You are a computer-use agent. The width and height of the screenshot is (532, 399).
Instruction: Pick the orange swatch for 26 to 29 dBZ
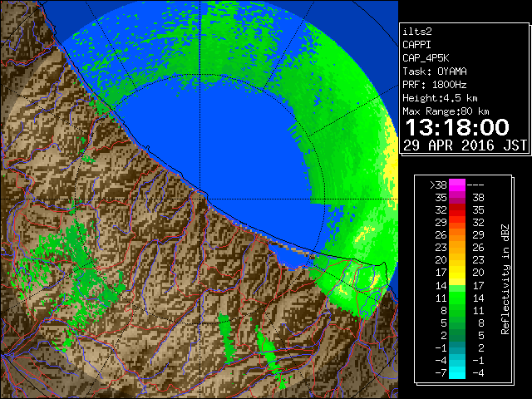[x=457, y=235]
